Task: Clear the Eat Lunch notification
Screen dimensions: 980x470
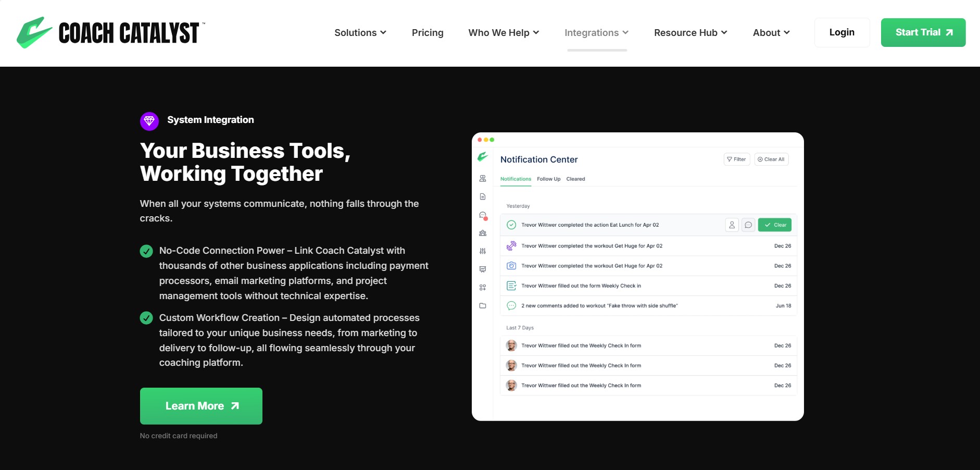Action: 774,225
